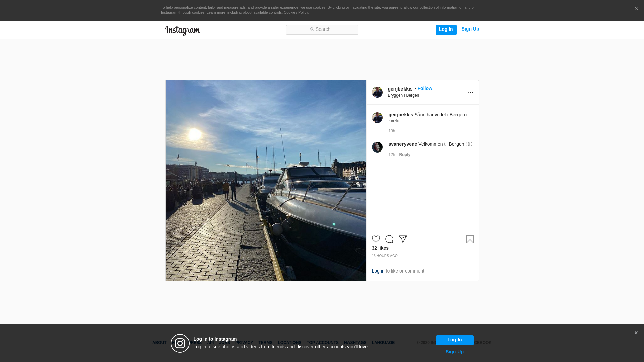Click the Instagram logo
This screenshot has width=644, height=362.
pos(182,31)
